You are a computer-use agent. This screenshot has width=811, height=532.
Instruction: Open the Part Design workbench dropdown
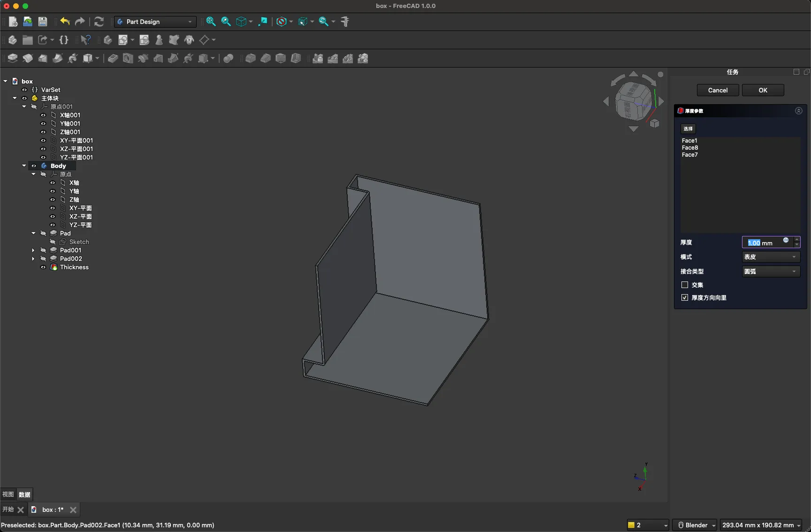pyautogui.click(x=154, y=22)
